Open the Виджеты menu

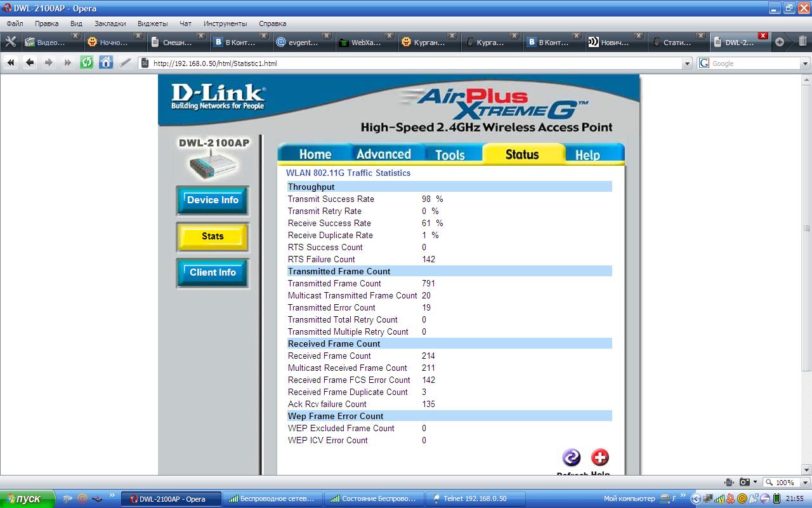pyautogui.click(x=152, y=23)
